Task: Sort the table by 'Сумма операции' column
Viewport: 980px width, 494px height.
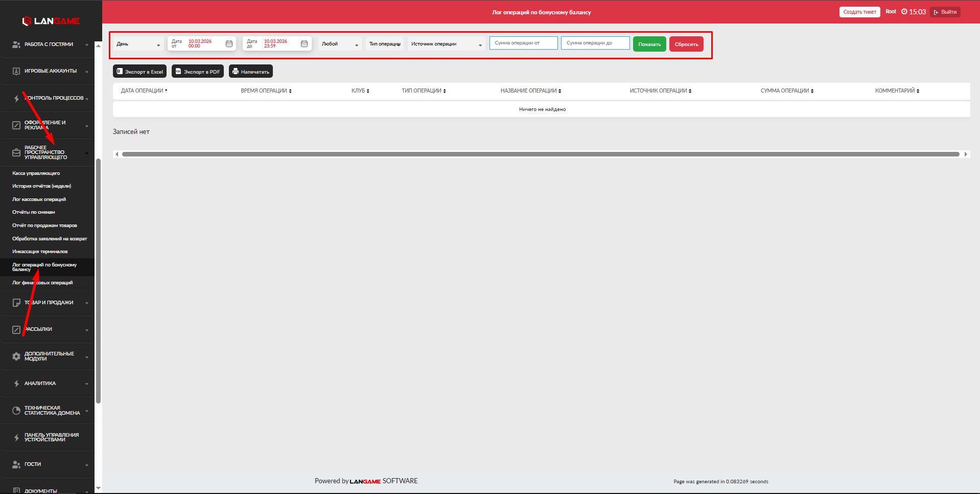Action: 787,91
